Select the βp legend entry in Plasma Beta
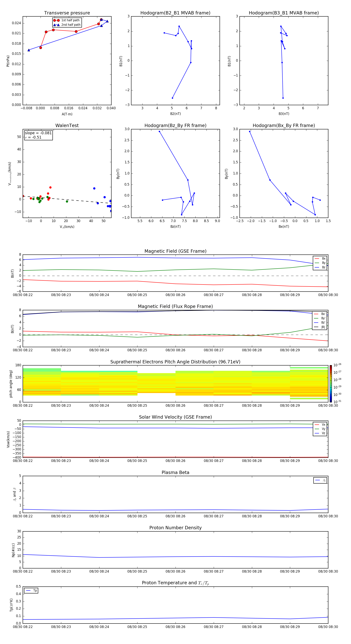The image size is (351, 644). (x=320, y=480)
